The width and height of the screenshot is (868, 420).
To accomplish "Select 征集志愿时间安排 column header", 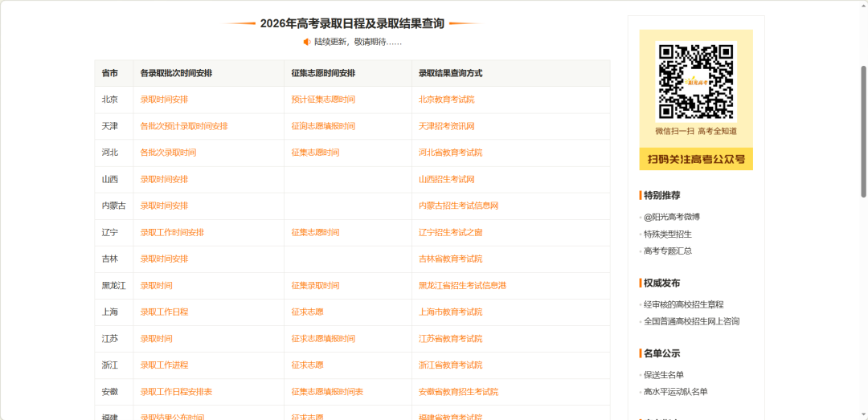I will (323, 73).
